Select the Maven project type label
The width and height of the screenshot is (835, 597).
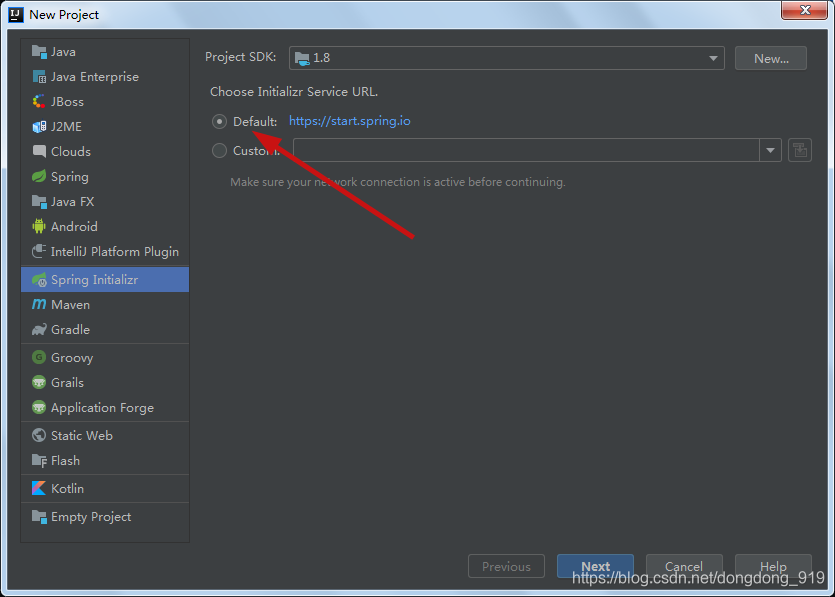point(70,305)
